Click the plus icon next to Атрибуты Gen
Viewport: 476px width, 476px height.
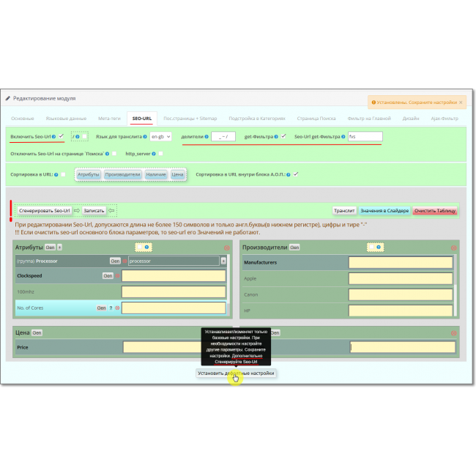point(59,248)
